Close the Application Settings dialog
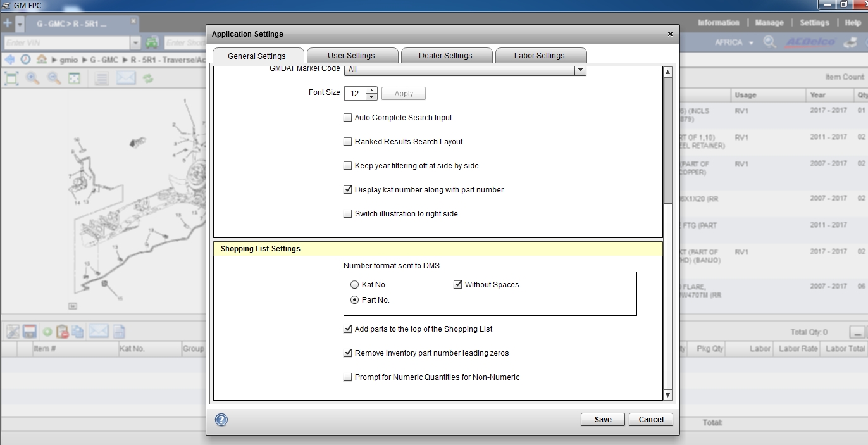This screenshot has height=445, width=868. [x=671, y=34]
